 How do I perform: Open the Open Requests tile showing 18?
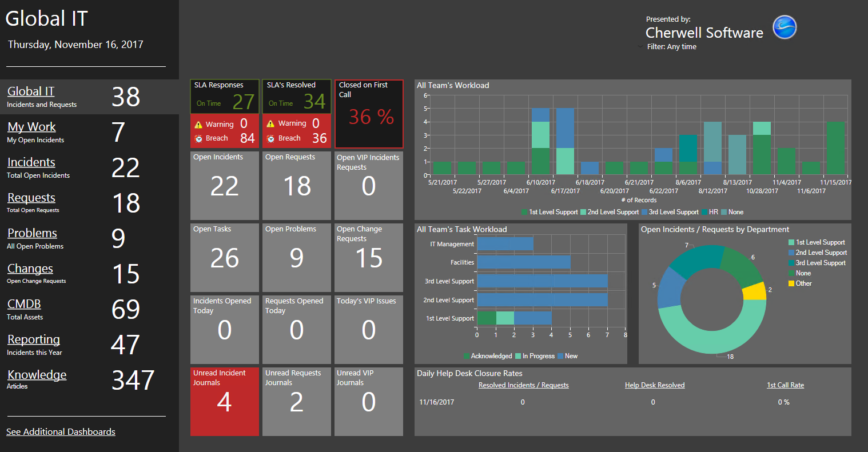click(x=297, y=186)
